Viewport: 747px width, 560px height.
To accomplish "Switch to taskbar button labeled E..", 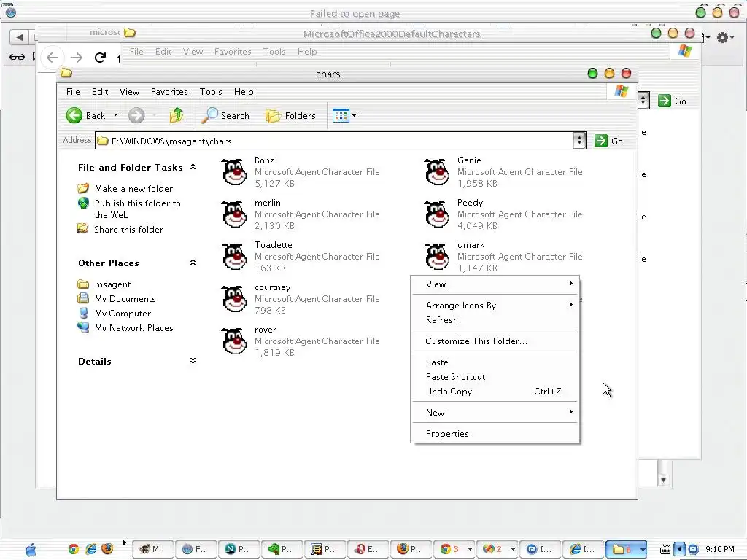I will pos(368,550).
